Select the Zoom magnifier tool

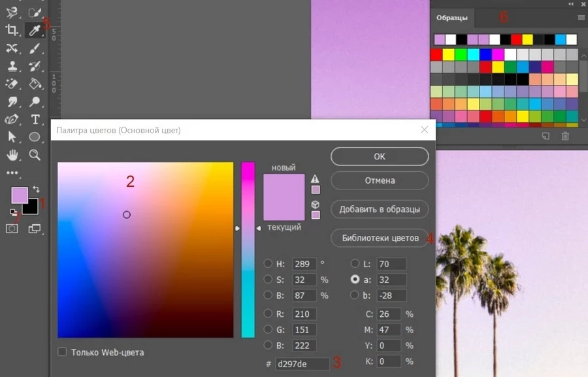(x=35, y=155)
